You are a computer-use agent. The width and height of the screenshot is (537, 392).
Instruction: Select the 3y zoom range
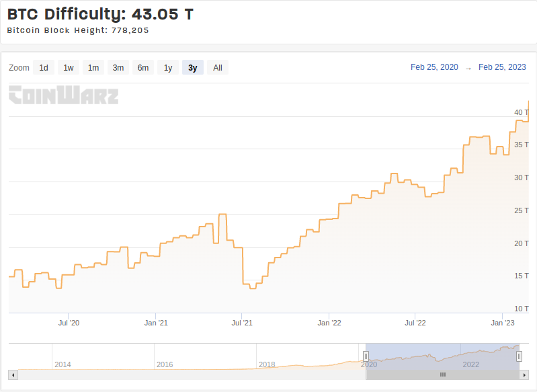coord(193,67)
